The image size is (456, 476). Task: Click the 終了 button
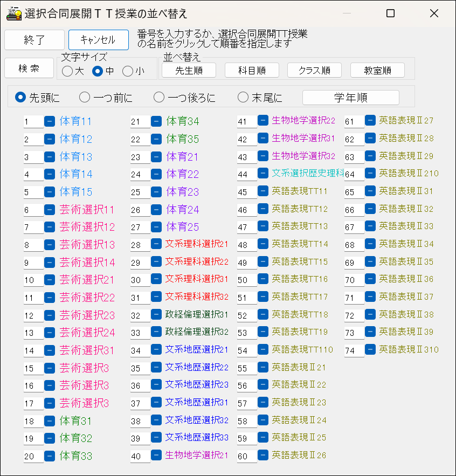34,40
